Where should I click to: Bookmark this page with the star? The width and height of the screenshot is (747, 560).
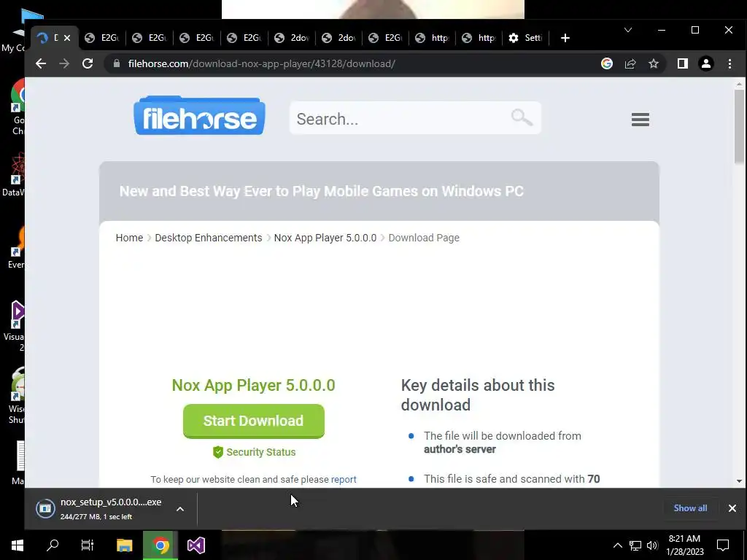tap(654, 64)
